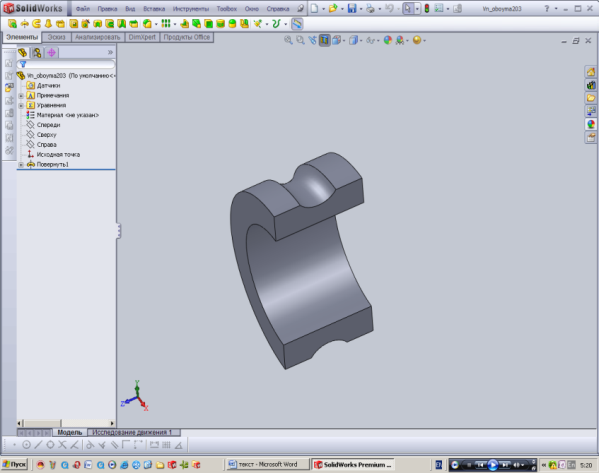Open the linear pattern dropdown arrow
This screenshot has width=599, height=473.
pyautogui.click(x=175, y=24)
